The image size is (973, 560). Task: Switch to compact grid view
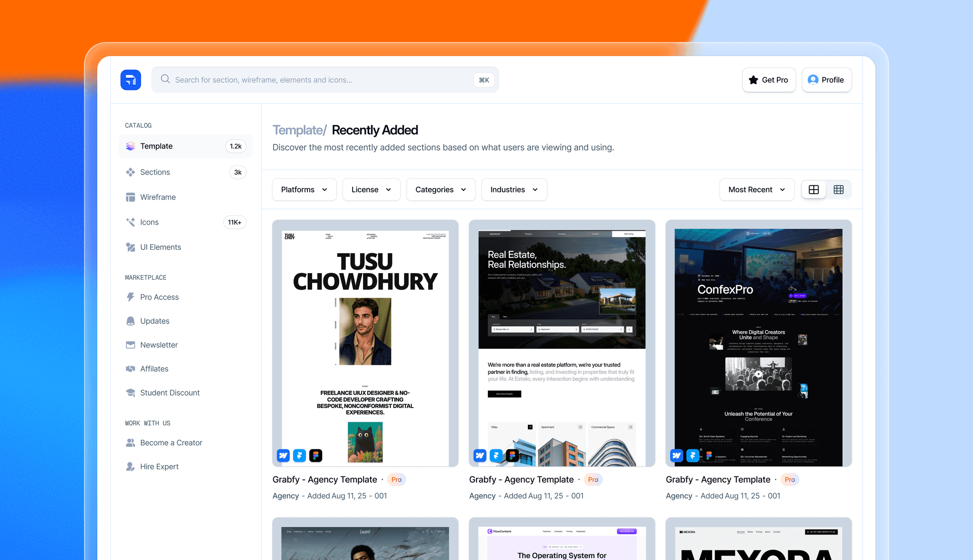[x=839, y=190]
